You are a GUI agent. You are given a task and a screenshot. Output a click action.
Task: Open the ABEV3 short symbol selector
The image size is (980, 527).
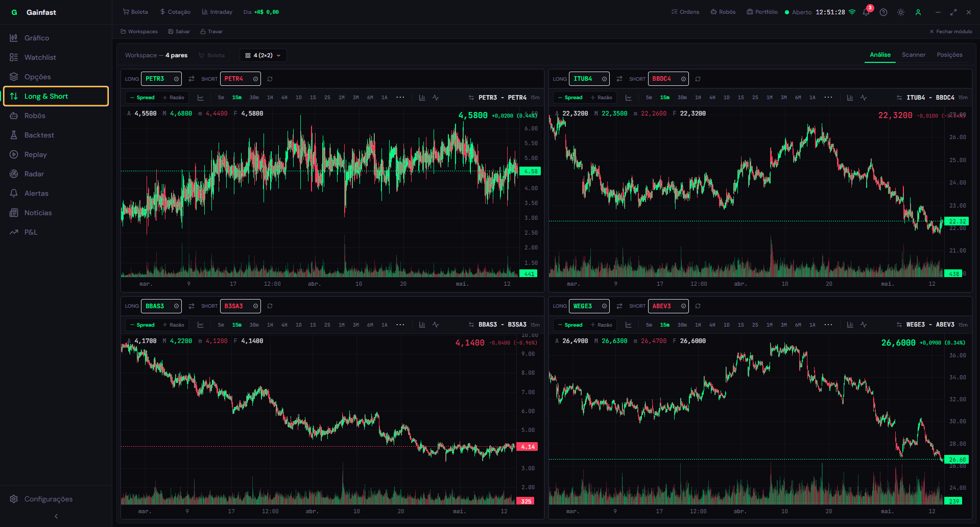point(668,306)
